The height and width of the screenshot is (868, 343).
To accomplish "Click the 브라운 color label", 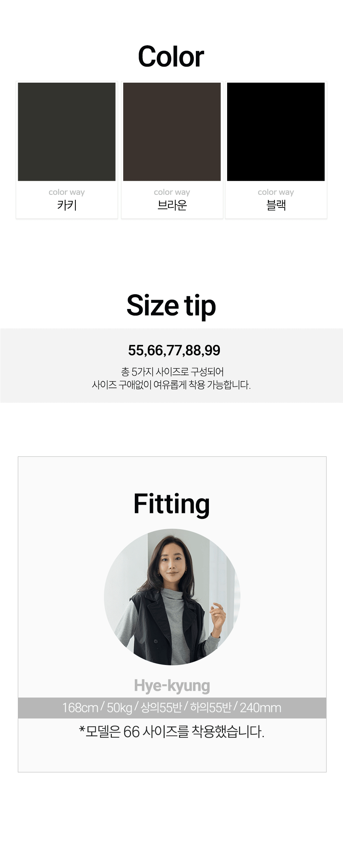I will 172,205.
